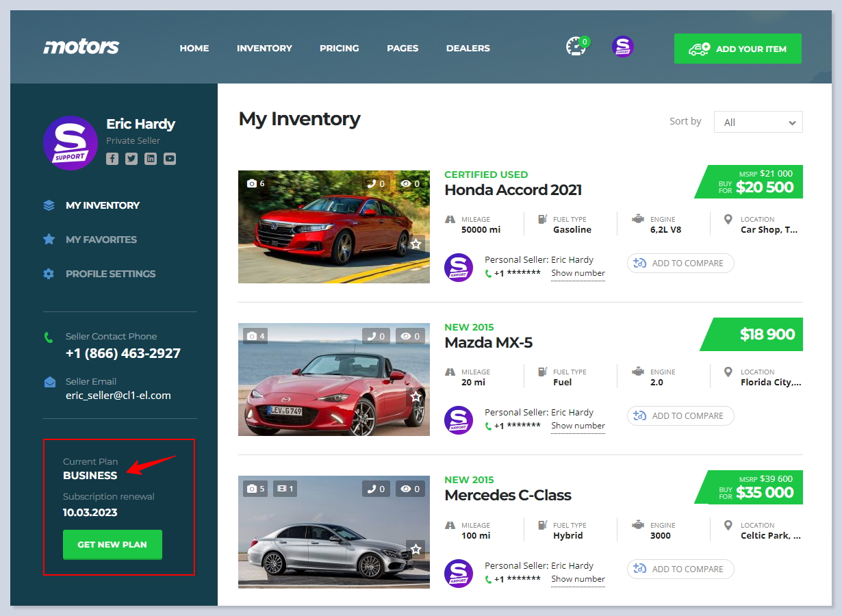Open the YouTube icon in seller profile
Image resolution: width=842 pixels, height=616 pixels.
click(x=170, y=159)
